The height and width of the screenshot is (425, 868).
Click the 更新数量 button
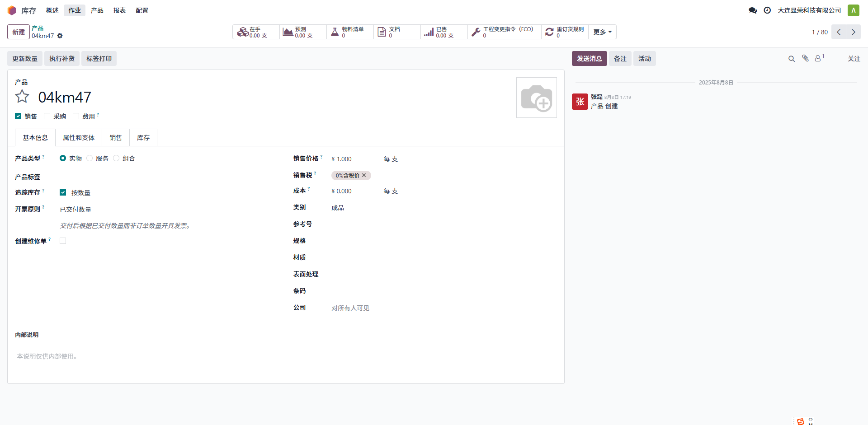coord(25,59)
